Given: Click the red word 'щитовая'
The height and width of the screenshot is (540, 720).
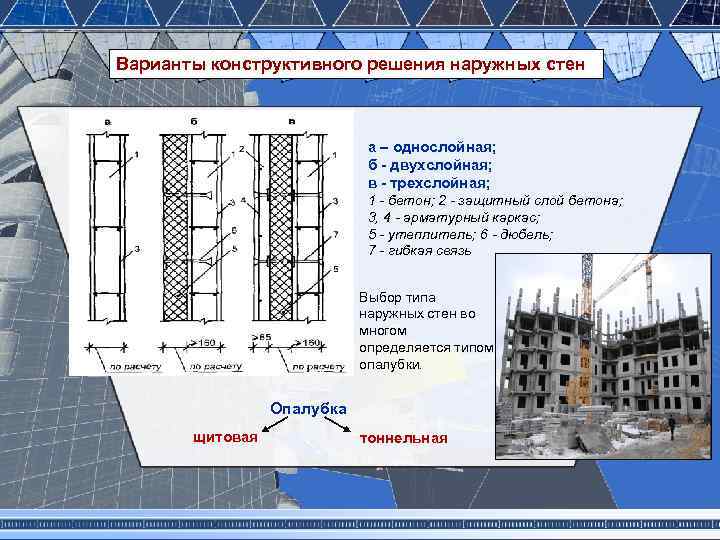Looking at the screenshot, I should (x=225, y=437).
